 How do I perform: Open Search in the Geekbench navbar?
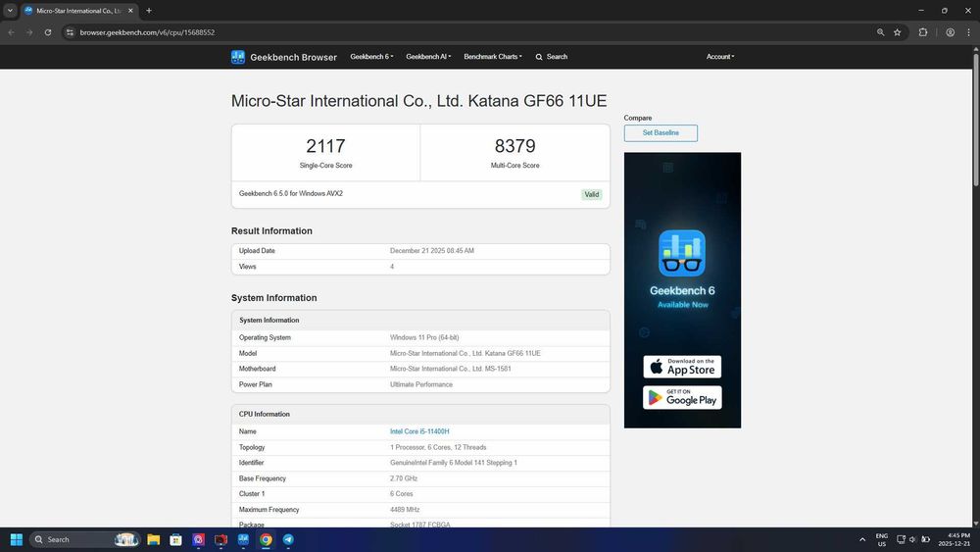tap(551, 57)
